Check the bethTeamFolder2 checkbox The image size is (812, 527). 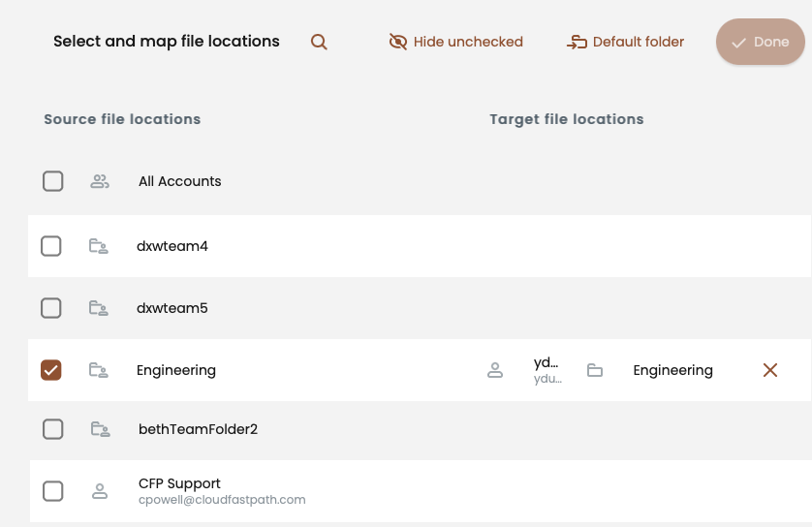pyautogui.click(x=53, y=429)
